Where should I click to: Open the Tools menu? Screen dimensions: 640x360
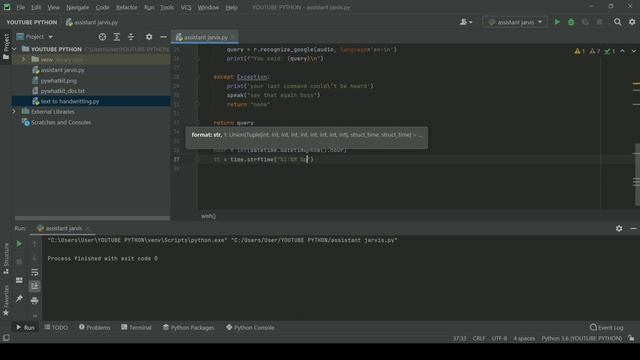pos(167,7)
